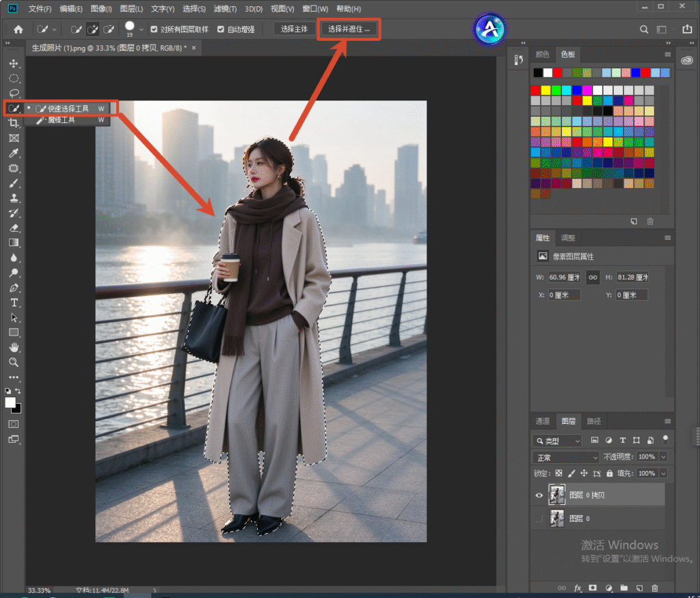This screenshot has height=598, width=700.
Task: Click Subtract from Selection mode icon
Action: click(x=109, y=29)
